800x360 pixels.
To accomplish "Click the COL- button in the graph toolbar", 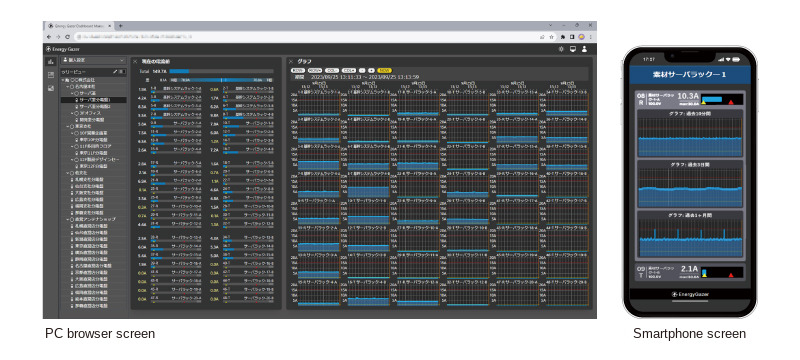I will tap(332, 70).
